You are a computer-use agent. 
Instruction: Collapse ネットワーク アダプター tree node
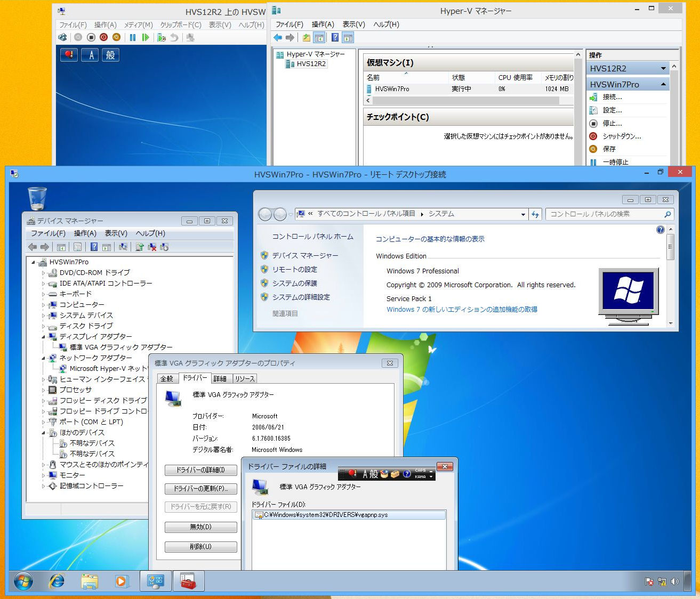[x=44, y=358]
